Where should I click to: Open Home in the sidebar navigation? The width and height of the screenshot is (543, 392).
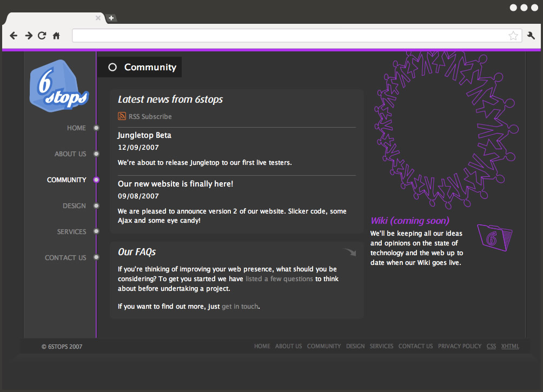click(76, 128)
